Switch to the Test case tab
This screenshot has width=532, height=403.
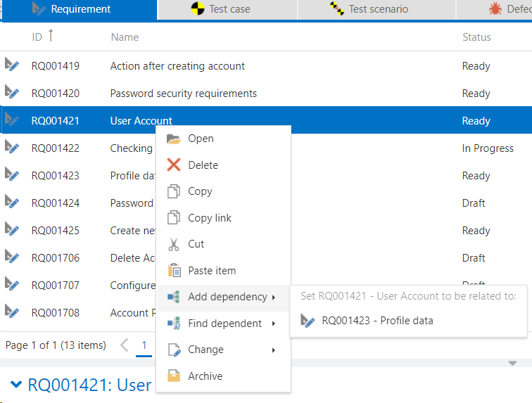(x=220, y=9)
